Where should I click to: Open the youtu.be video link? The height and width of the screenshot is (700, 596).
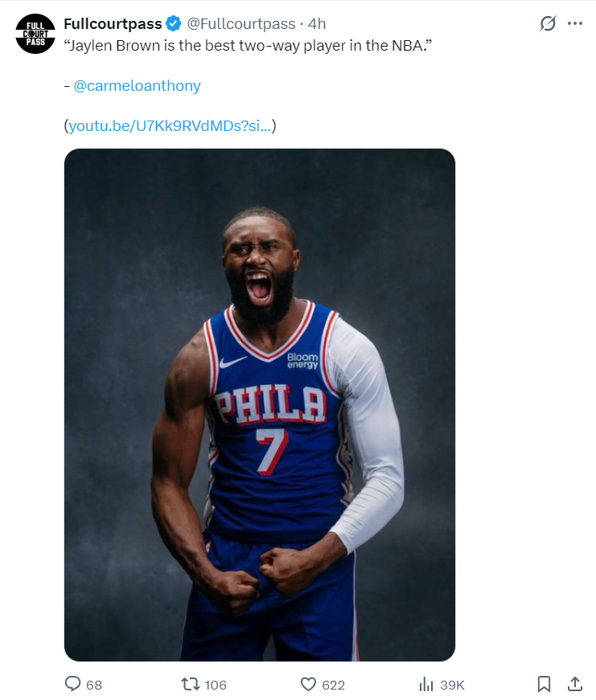point(170,126)
